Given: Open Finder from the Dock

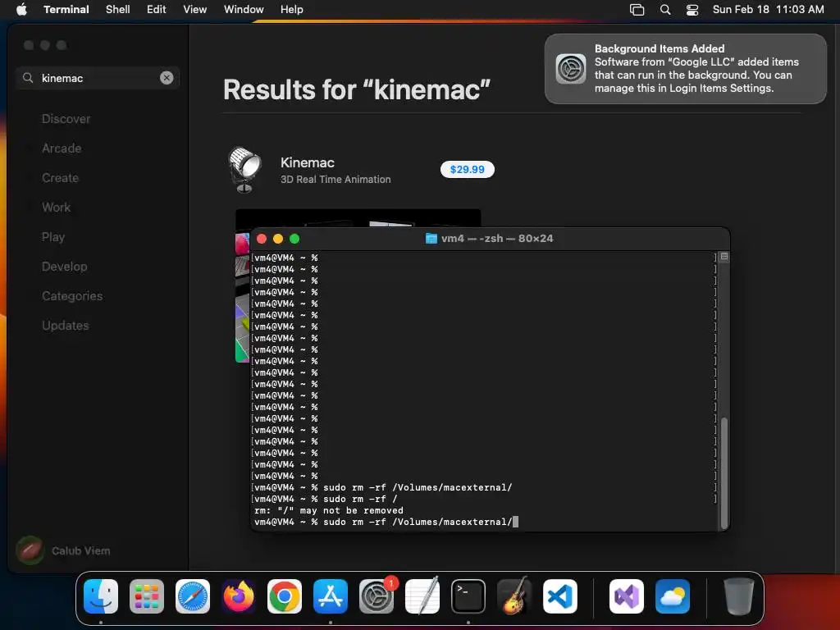Looking at the screenshot, I should [101, 596].
